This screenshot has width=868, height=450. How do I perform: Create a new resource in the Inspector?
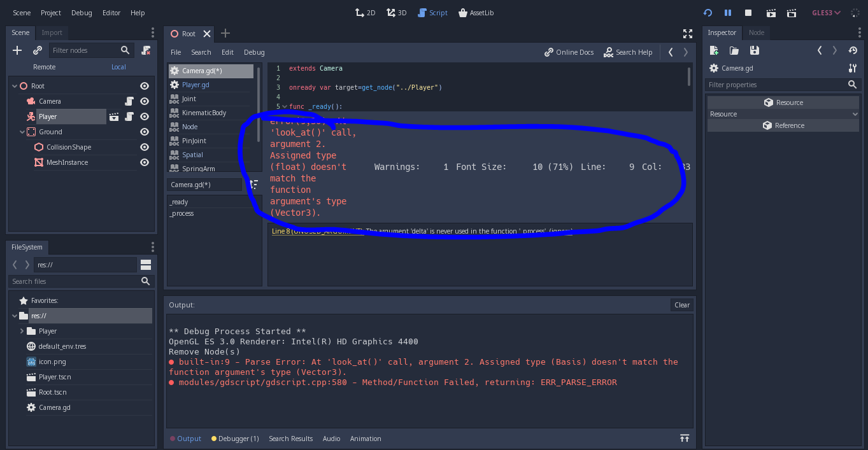point(715,50)
